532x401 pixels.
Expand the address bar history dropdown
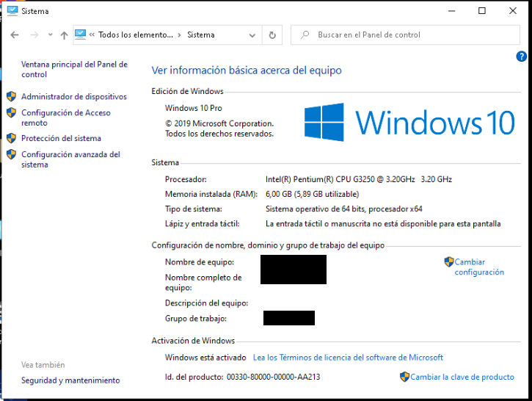point(252,35)
